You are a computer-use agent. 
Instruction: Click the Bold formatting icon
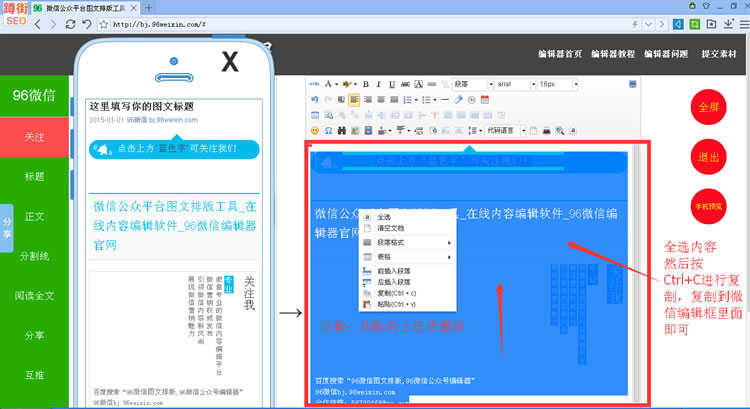click(x=366, y=84)
